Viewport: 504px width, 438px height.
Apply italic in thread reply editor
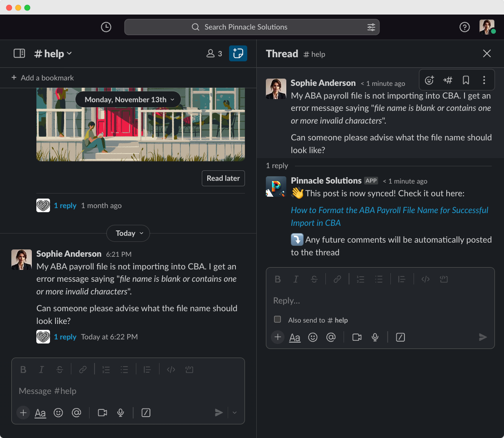point(296,279)
